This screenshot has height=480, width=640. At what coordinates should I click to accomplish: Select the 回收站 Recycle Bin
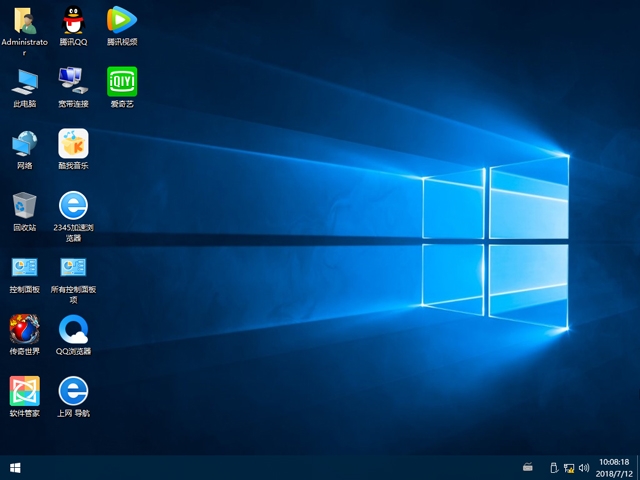click(x=24, y=205)
